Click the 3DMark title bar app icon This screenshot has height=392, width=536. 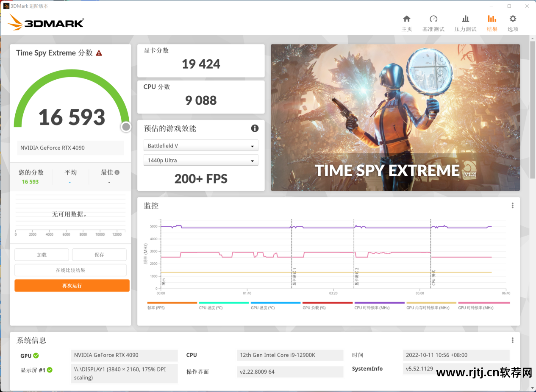coord(6,6)
